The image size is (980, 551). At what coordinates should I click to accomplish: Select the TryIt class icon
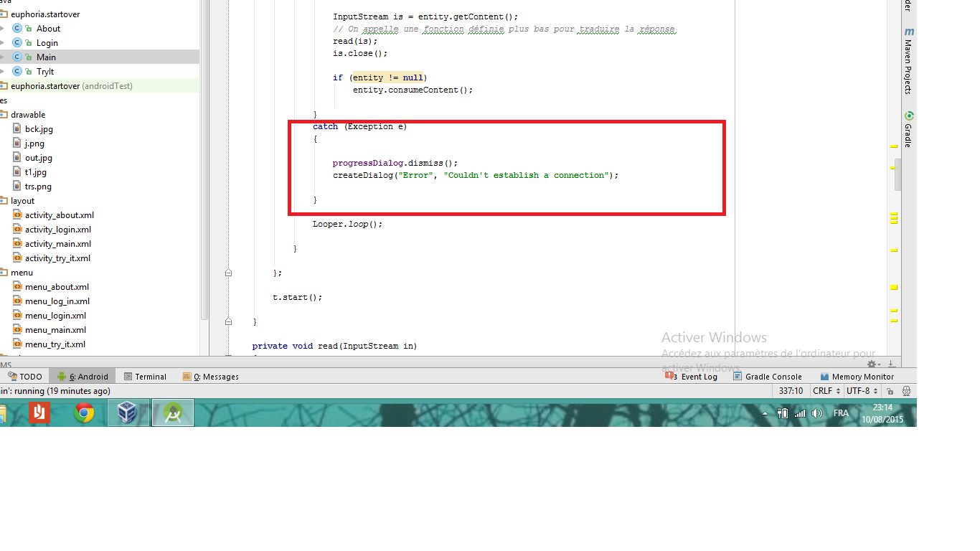point(17,72)
